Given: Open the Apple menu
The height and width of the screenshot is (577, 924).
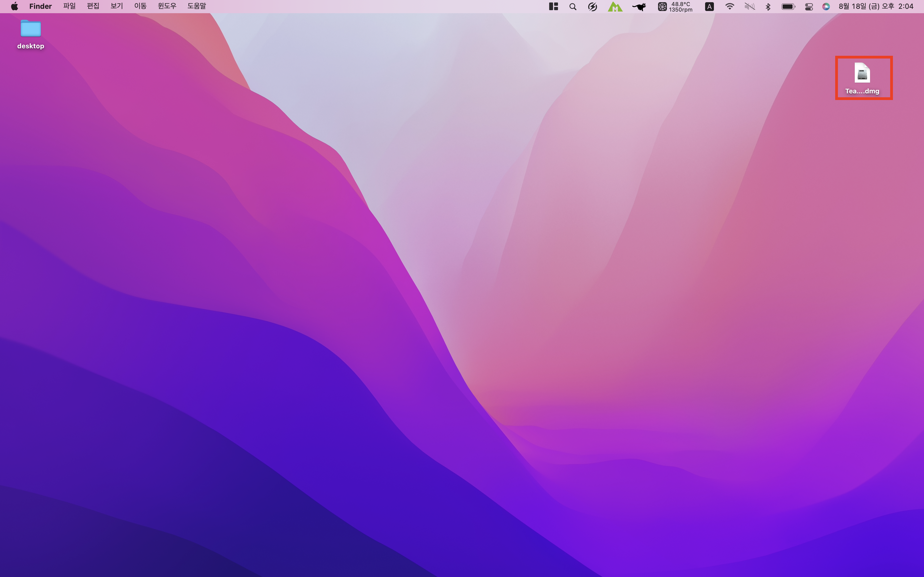Looking at the screenshot, I should click(x=15, y=6).
